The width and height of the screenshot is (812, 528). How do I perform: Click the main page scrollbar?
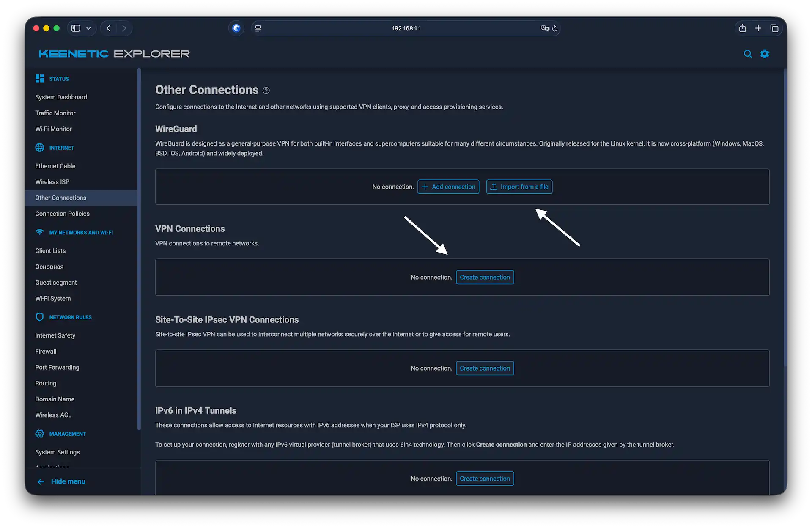pos(785,218)
